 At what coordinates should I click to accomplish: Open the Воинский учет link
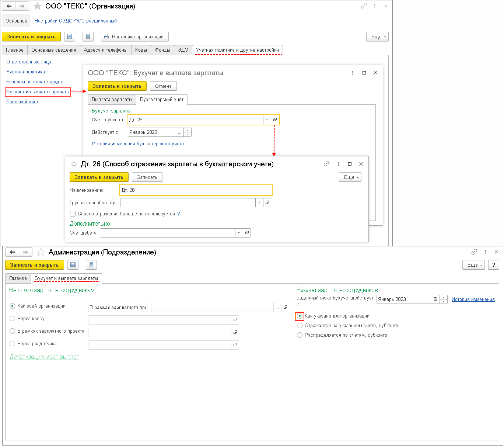tap(22, 102)
